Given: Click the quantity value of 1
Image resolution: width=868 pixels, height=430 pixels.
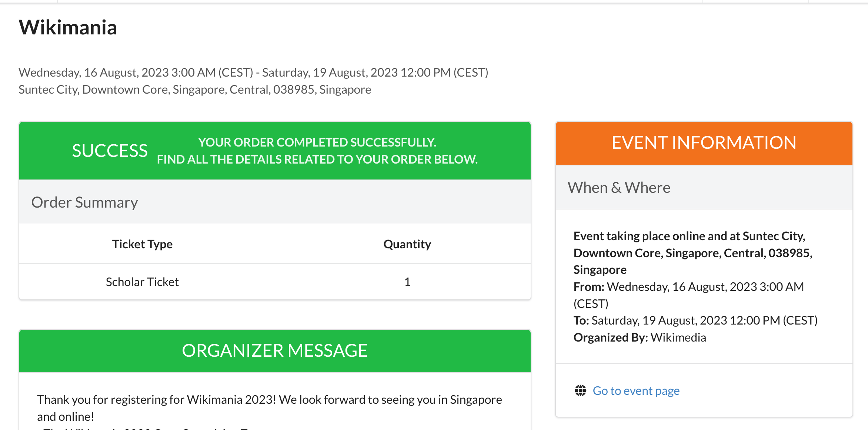Looking at the screenshot, I should coord(407,282).
